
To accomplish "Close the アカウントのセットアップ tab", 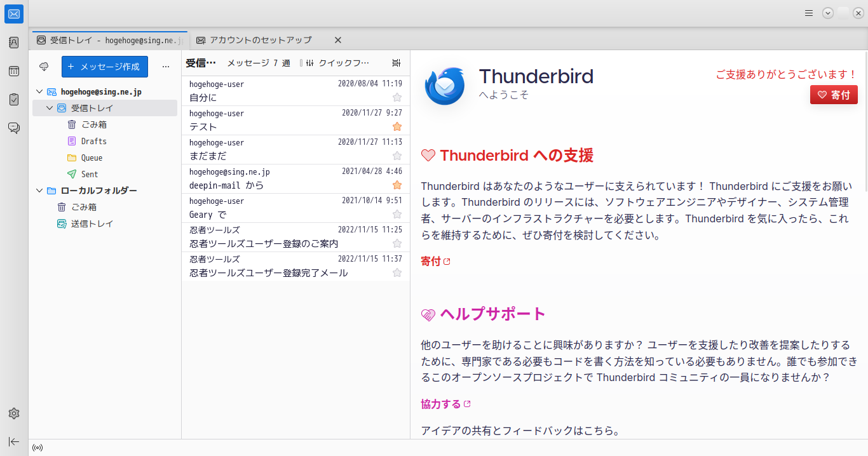I will [x=338, y=40].
